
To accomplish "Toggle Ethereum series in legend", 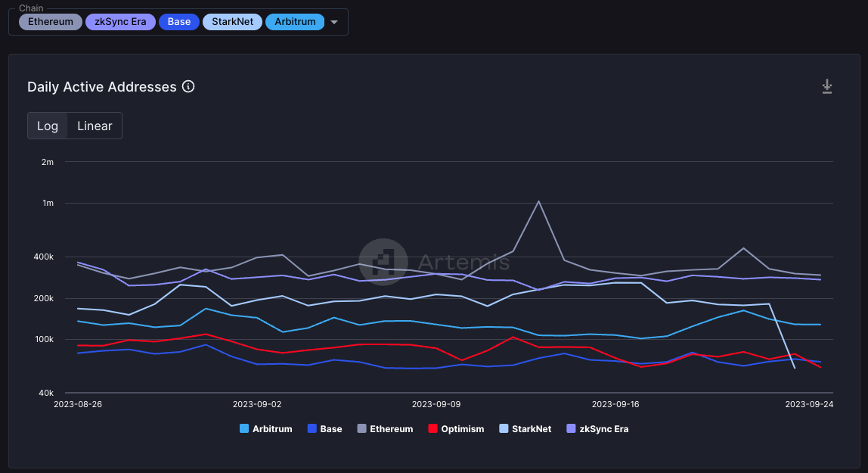I will click(x=386, y=428).
